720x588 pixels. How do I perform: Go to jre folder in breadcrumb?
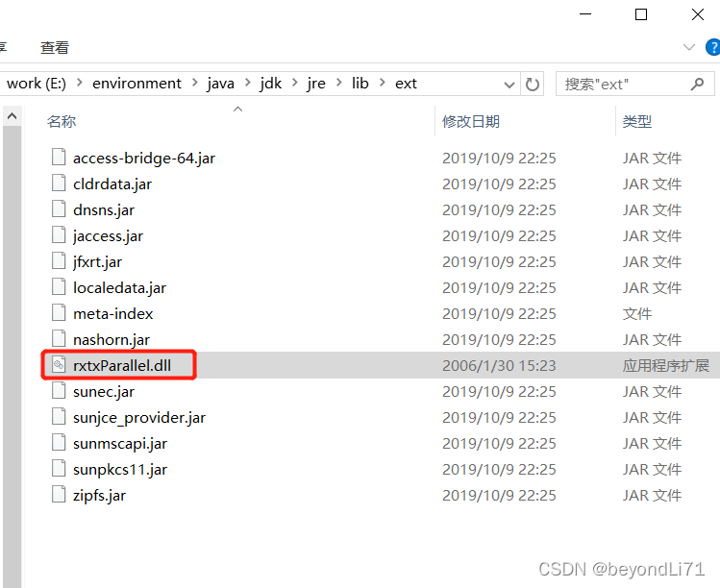[316, 84]
